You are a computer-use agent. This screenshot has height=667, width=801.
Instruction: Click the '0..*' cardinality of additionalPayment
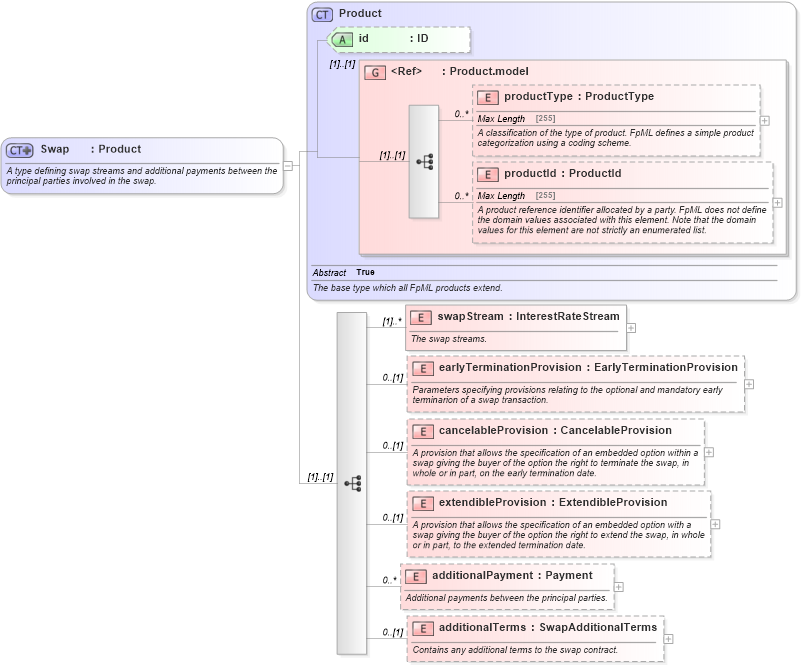pyautogui.click(x=390, y=581)
